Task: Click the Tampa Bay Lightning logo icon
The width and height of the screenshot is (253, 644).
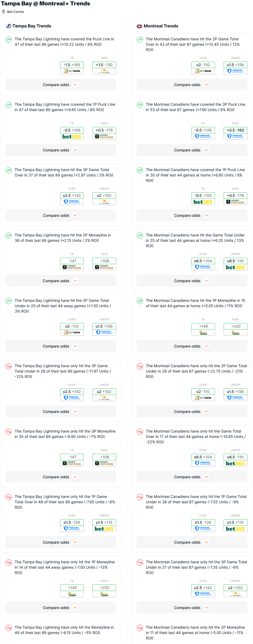Action: [9, 26]
